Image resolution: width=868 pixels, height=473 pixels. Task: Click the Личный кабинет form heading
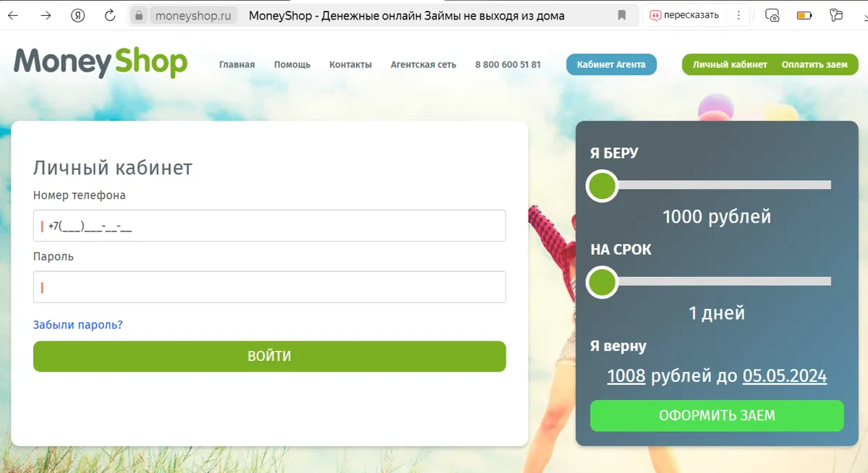tap(113, 168)
